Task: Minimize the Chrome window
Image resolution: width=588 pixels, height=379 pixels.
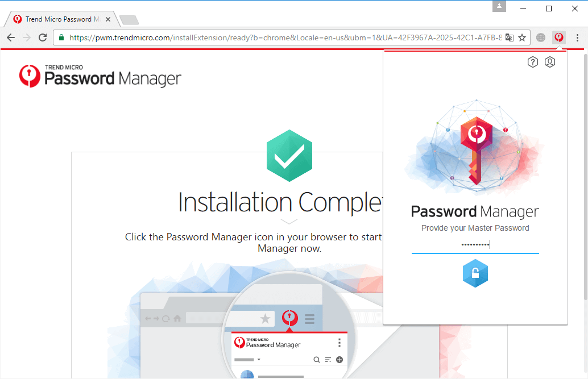Action: pyautogui.click(x=523, y=9)
